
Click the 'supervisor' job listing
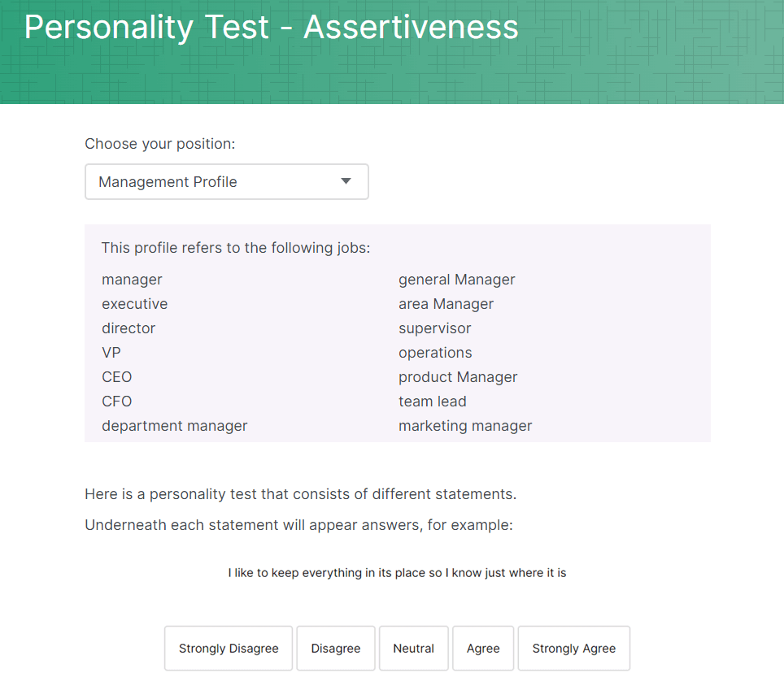(435, 328)
